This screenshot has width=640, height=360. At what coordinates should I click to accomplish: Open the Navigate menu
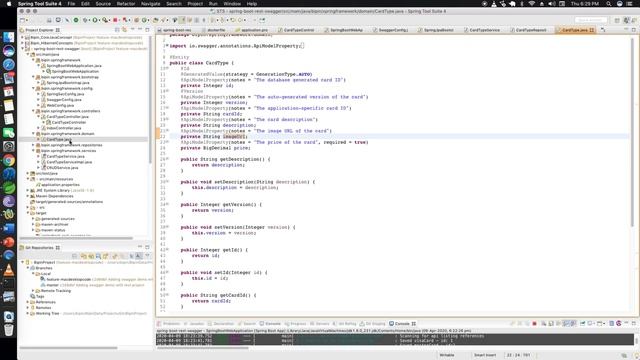point(151,4)
